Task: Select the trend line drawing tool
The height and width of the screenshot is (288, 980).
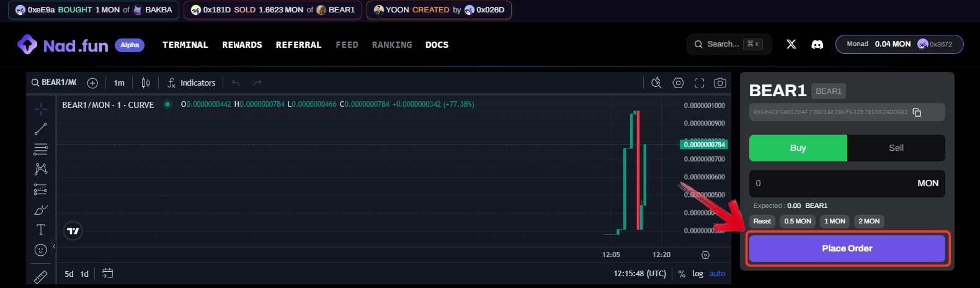Action: 41,129
